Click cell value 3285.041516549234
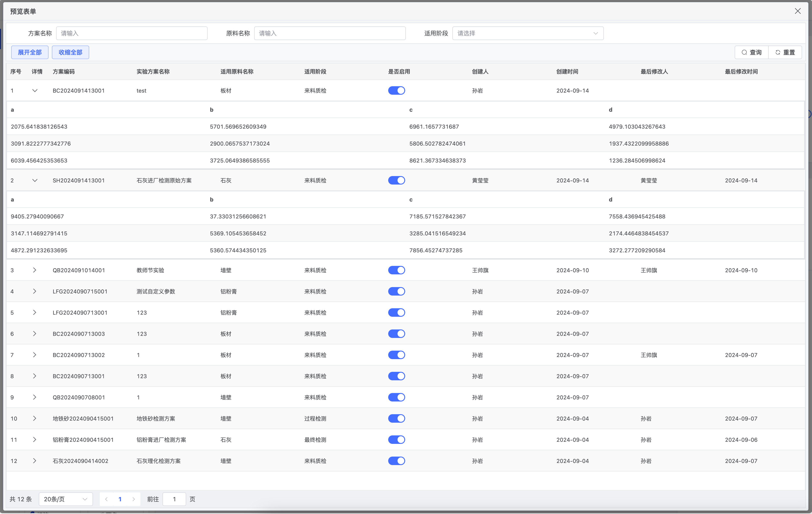The width and height of the screenshot is (812, 514). (x=437, y=233)
